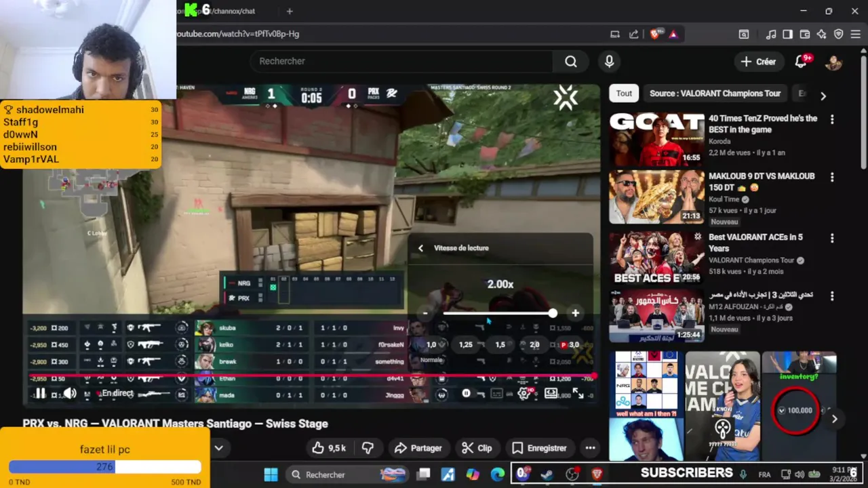
Task: Open the Koroda channel link
Action: 719,142
